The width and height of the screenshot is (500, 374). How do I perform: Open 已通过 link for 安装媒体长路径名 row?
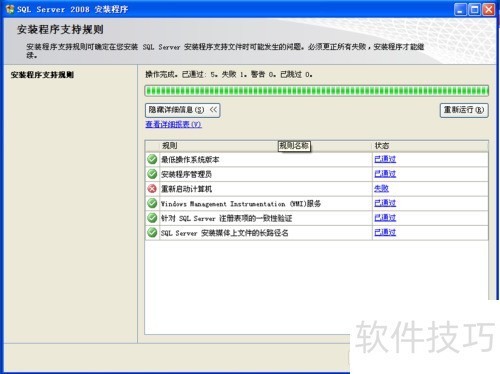pyautogui.click(x=385, y=232)
